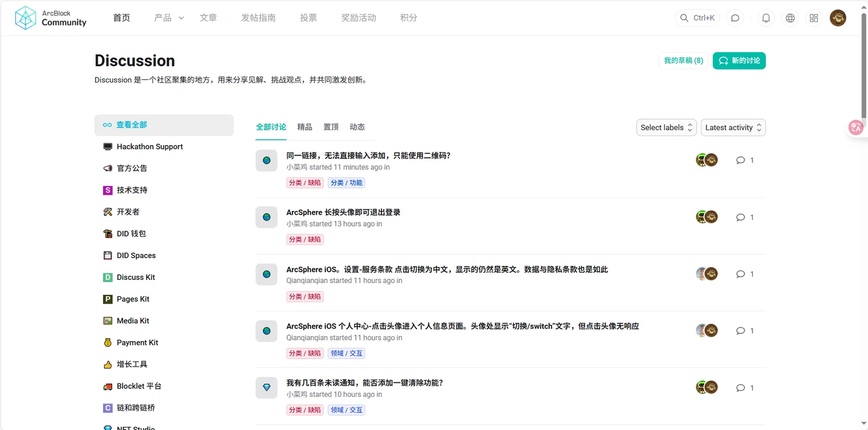The image size is (868, 430).
Task: Open 投票 in the top navigation
Action: [309, 18]
